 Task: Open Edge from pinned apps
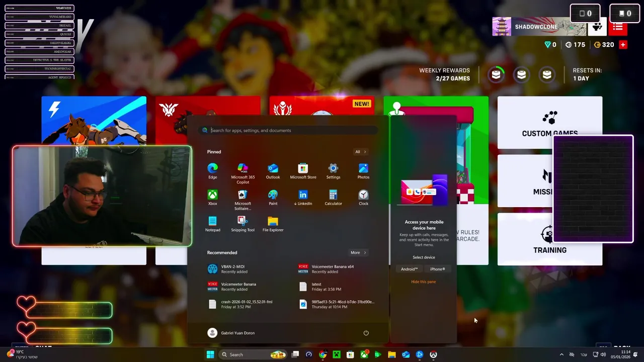point(212,171)
